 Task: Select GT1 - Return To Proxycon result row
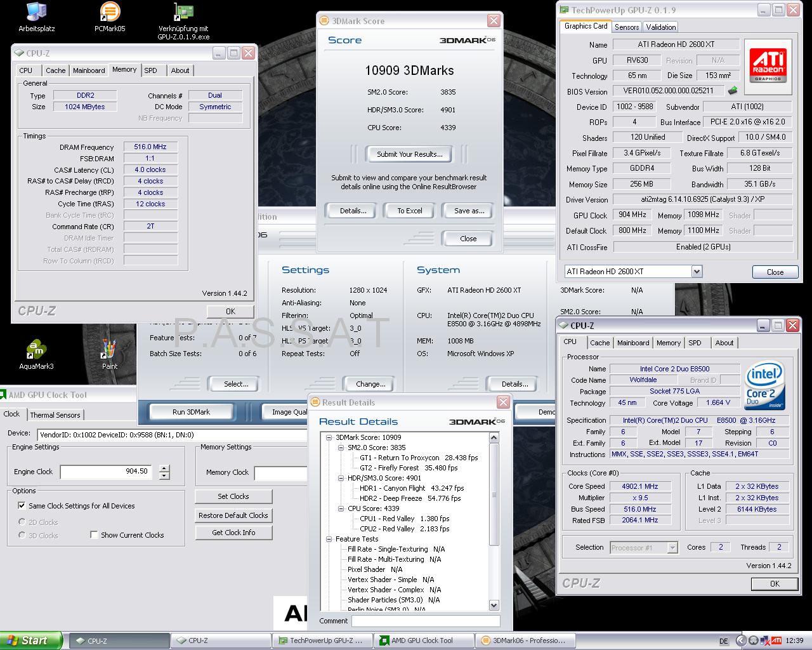[x=419, y=458]
